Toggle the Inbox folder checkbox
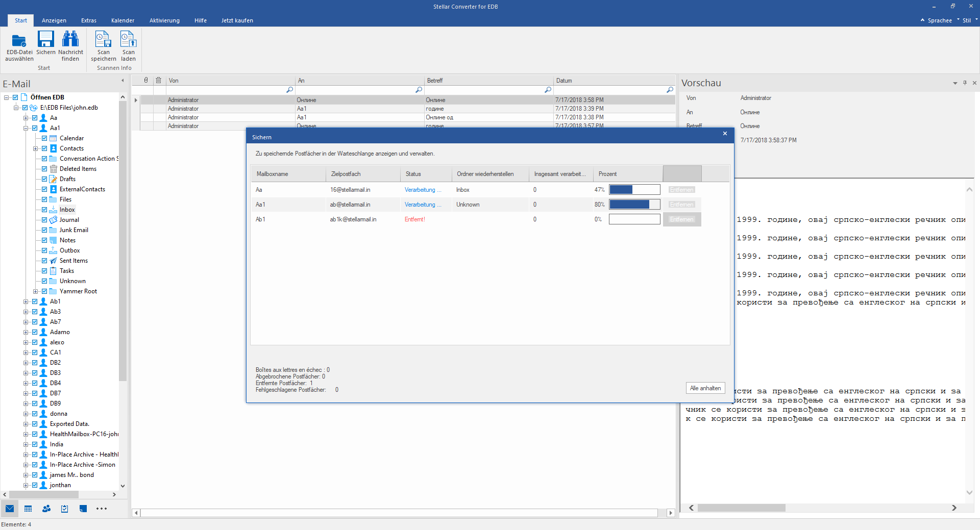This screenshot has height=530, width=980. click(x=44, y=210)
